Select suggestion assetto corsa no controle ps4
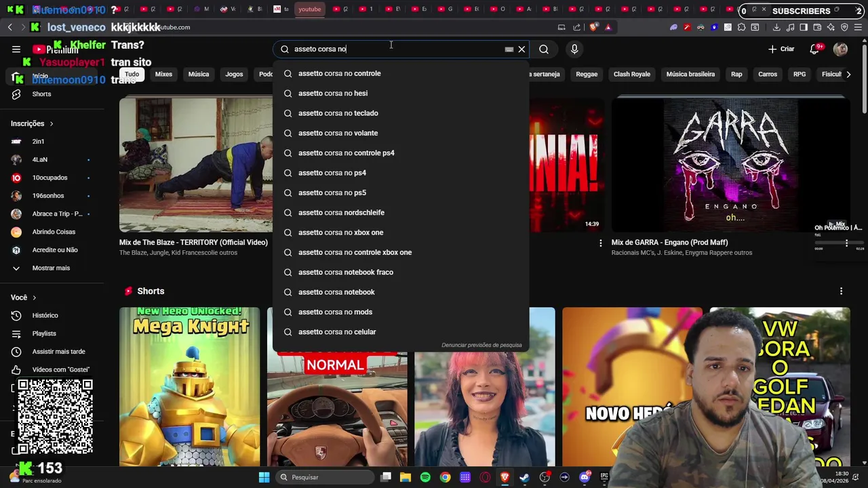 click(401, 152)
